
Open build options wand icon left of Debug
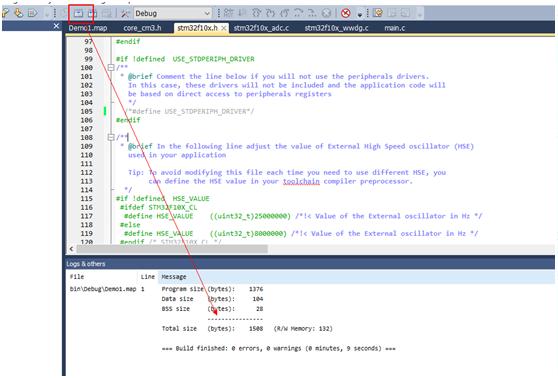click(x=125, y=14)
